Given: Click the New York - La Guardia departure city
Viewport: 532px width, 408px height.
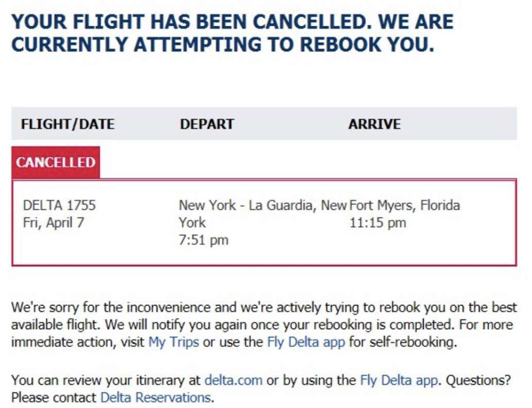Looking at the screenshot, I should [262, 214].
